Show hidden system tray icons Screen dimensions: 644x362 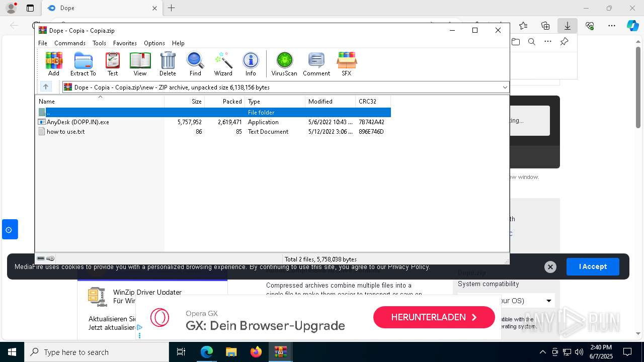click(542, 352)
